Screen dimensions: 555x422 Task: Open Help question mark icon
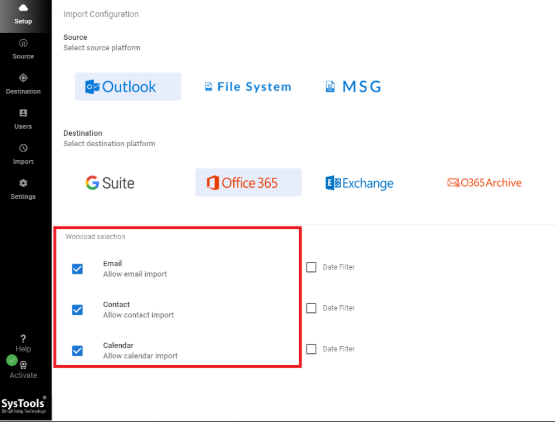[x=23, y=339]
